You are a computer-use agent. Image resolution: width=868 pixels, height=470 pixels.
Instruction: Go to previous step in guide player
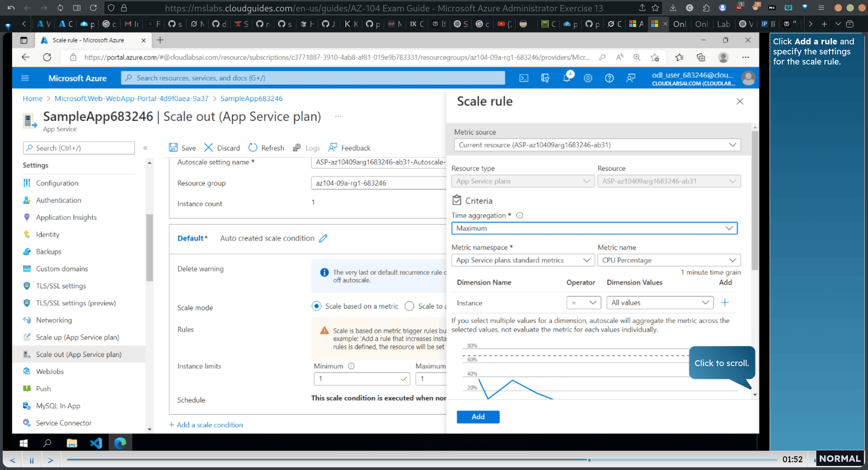click(13, 460)
